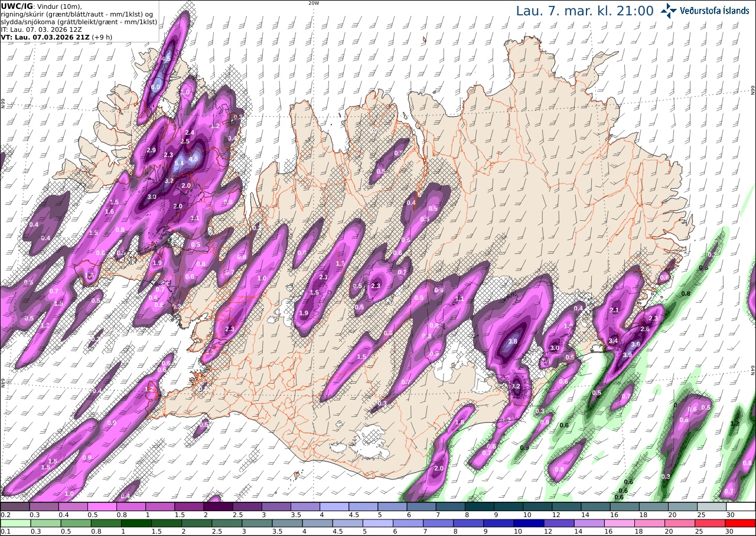Viewport: 756px width, 536px height.
Task: Click the "UWC/IG" model title text
Action: point(17,6)
